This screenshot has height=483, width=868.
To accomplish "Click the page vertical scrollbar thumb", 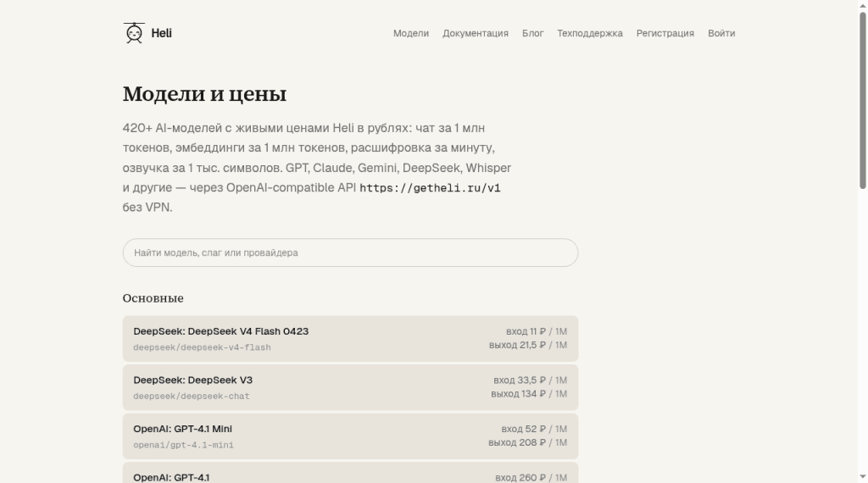I will 862,101.
